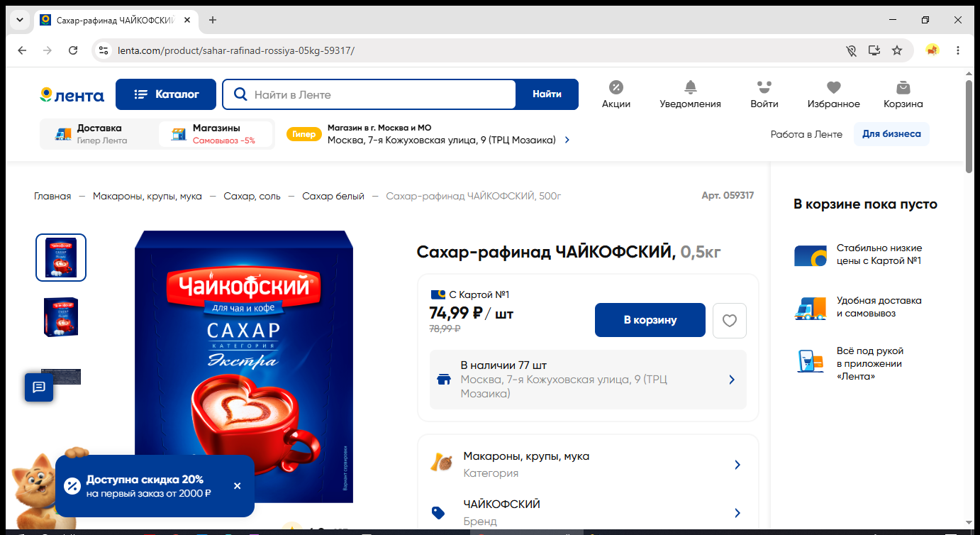Open Сахар белый breadcrumb
980x535 pixels.
tap(333, 196)
